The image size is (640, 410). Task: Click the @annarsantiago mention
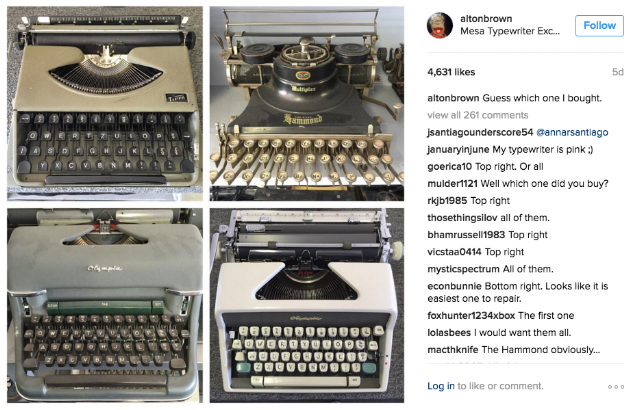[572, 133]
